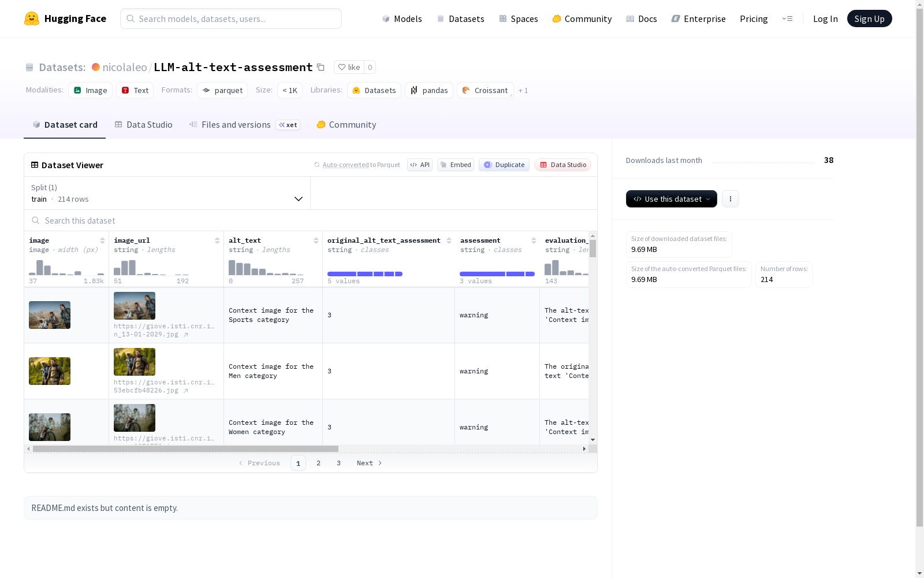Open the nicolaleo profile link
Image resolution: width=924 pixels, height=578 pixels.
pyautogui.click(x=125, y=67)
